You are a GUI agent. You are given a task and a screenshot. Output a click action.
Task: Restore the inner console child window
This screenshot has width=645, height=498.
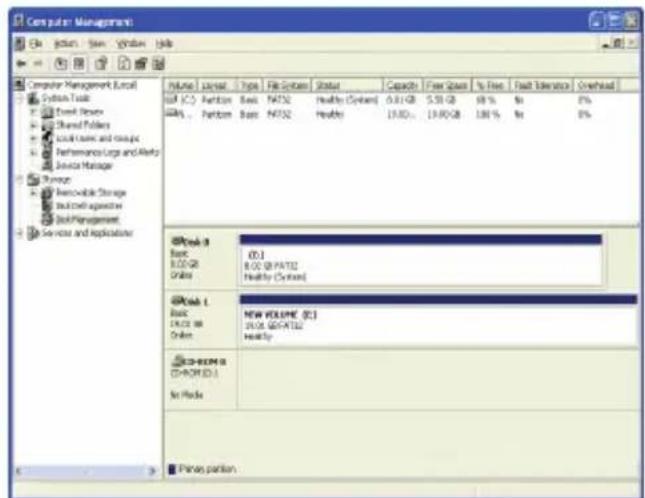tap(618, 43)
